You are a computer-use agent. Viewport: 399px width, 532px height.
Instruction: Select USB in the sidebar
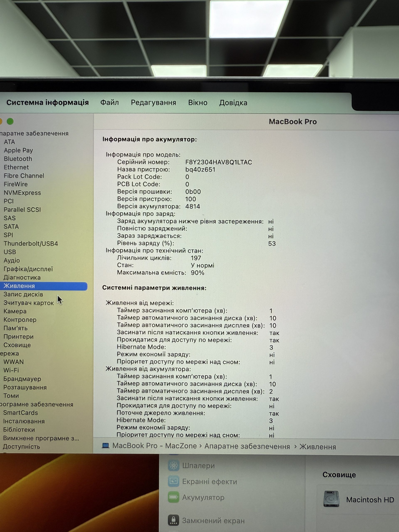(10, 252)
